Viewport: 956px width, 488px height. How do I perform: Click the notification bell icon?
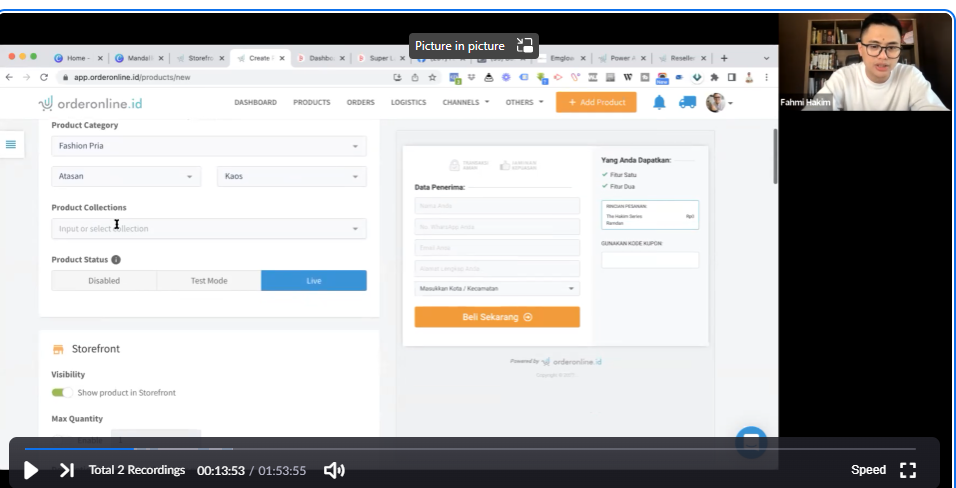[659, 102]
